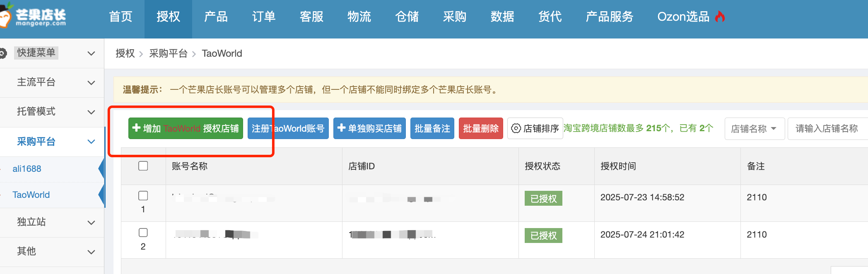Viewport: 868px width, 274px height.
Task: Focus the 请输入店铺名称 search field
Action: pyautogui.click(x=827, y=129)
